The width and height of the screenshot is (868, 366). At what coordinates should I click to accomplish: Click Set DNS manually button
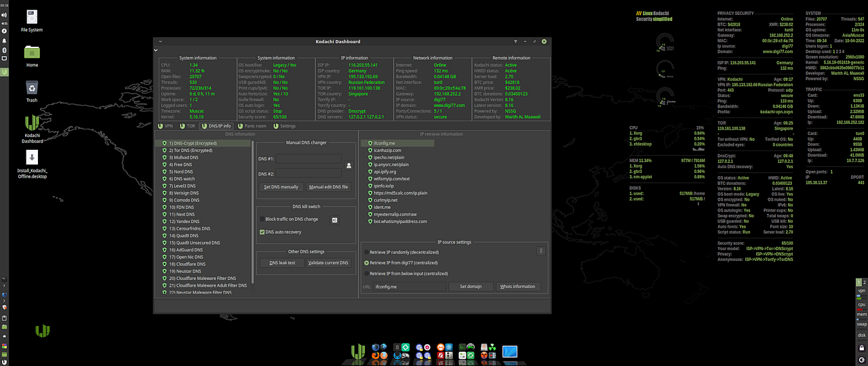(x=281, y=187)
